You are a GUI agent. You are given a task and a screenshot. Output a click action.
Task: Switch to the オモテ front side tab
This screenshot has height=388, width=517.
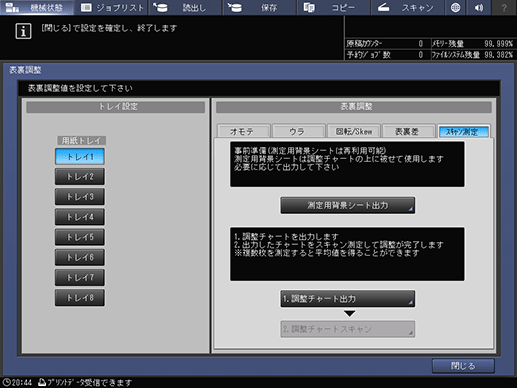click(243, 131)
